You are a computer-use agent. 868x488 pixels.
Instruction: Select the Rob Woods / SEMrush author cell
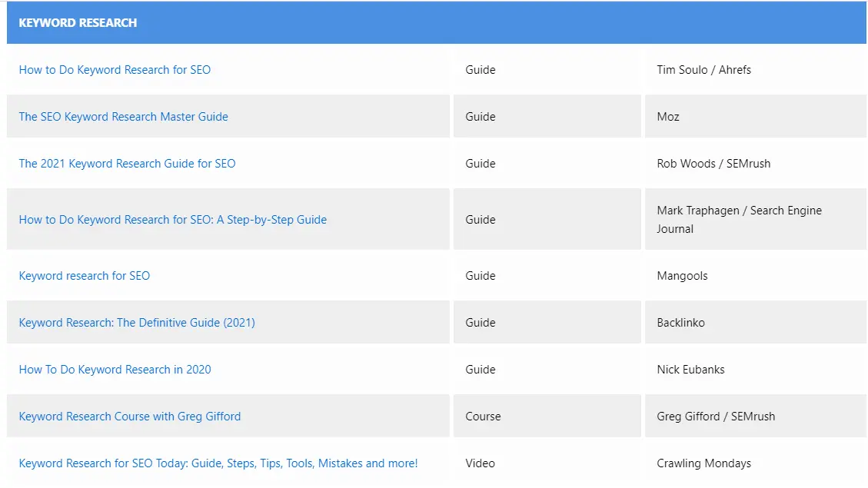(714, 164)
